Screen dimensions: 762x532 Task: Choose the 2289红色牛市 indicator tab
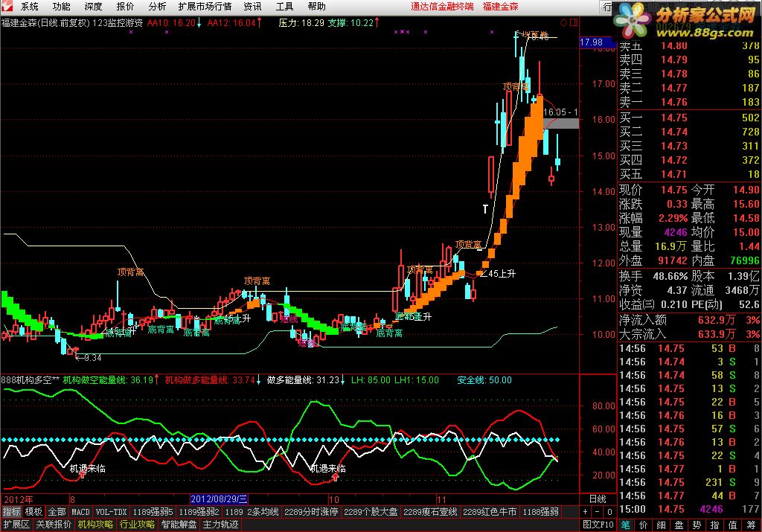(490, 512)
